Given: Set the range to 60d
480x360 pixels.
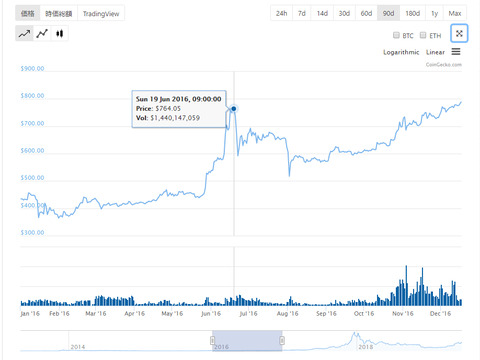Looking at the screenshot, I should 366,13.
